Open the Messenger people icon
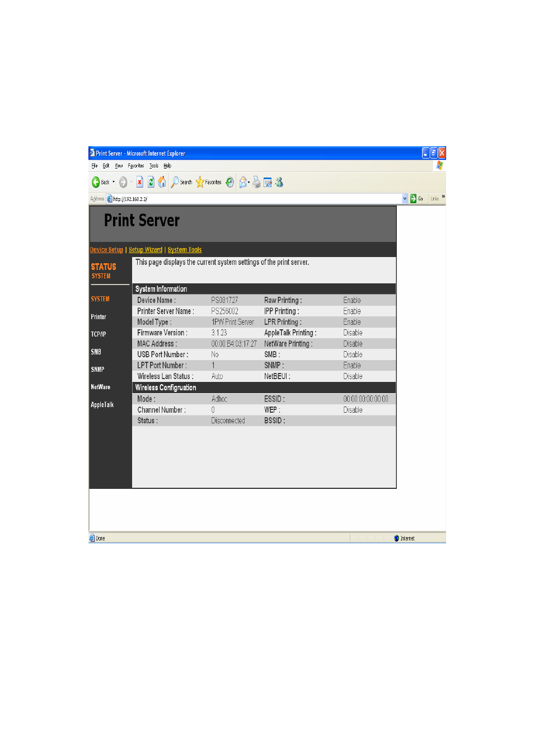 tap(279, 182)
